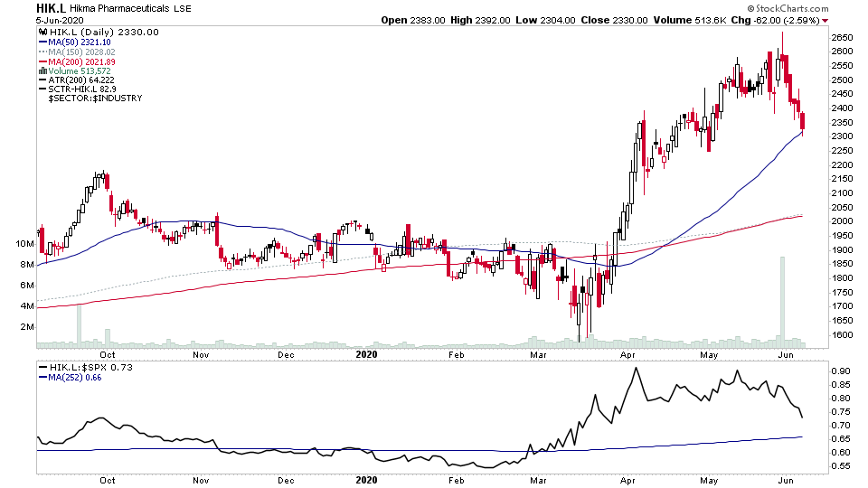Screen dimensions: 868x488
Task: Click the Jun label on the price chart axis
Action: point(786,354)
